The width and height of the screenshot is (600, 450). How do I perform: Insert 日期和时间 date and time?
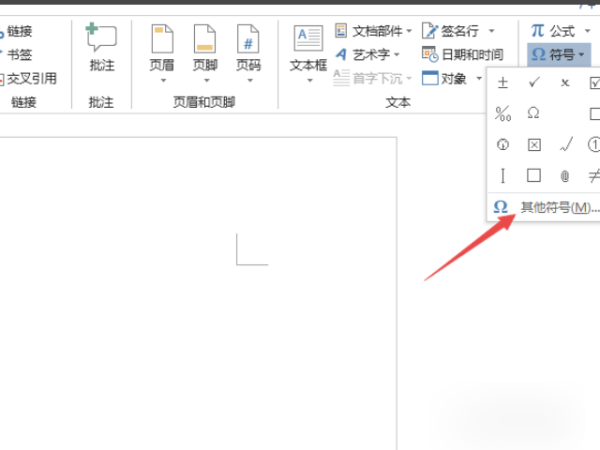[x=463, y=55]
